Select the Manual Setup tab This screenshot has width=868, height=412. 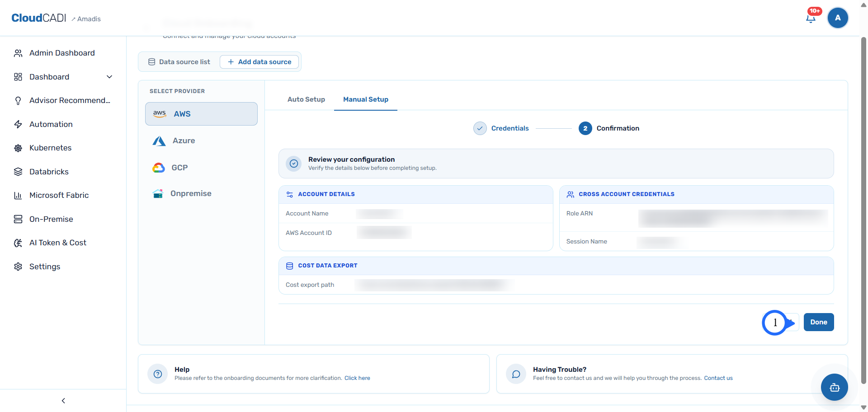point(366,99)
